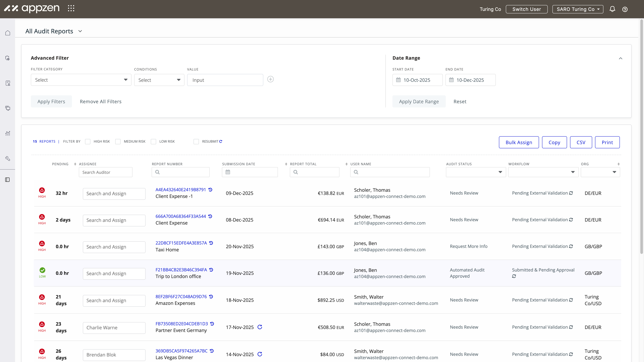Open SARO Turing Co account menu
The height and width of the screenshot is (362, 644).
click(x=577, y=9)
